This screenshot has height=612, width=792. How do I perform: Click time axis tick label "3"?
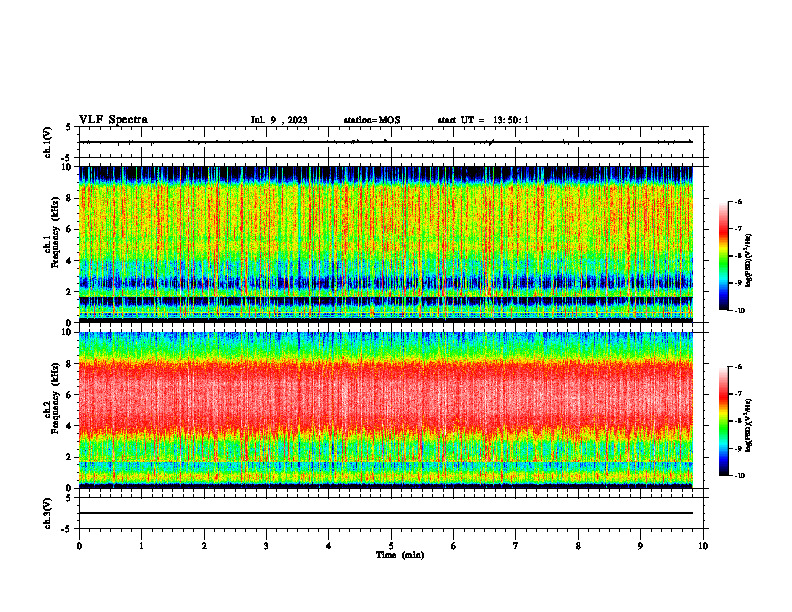click(266, 546)
